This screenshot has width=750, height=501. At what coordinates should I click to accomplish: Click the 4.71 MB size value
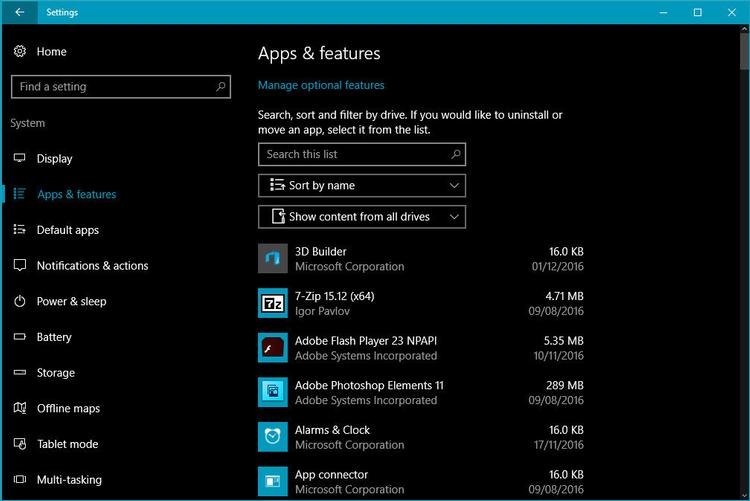click(x=564, y=296)
